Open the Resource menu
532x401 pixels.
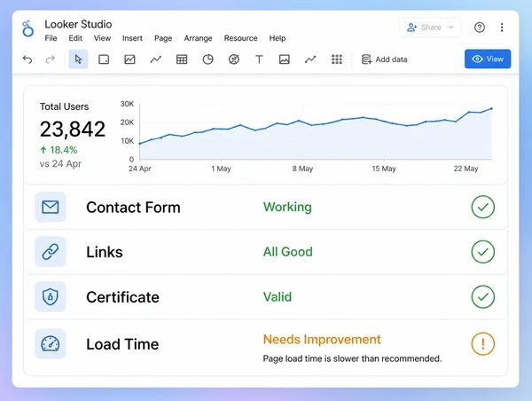(240, 38)
